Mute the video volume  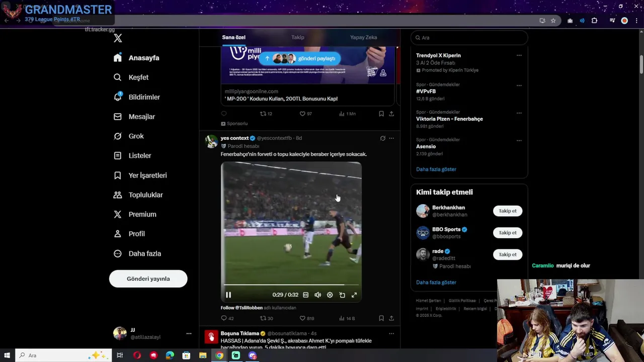tap(317, 295)
